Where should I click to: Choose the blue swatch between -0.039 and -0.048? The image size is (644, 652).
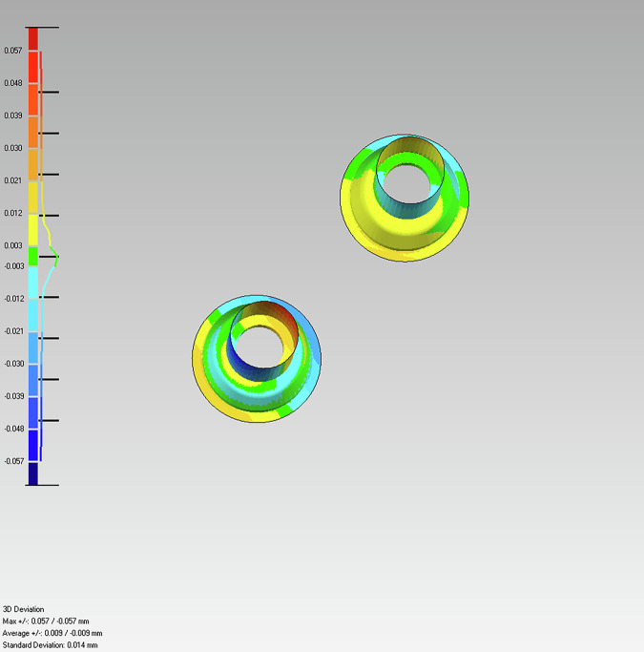tap(33, 413)
